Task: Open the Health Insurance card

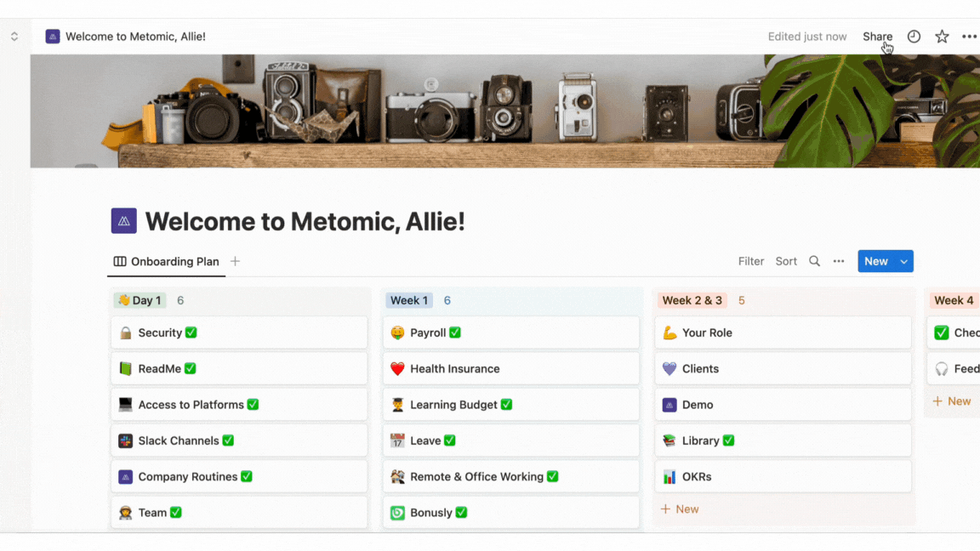Action: point(511,368)
